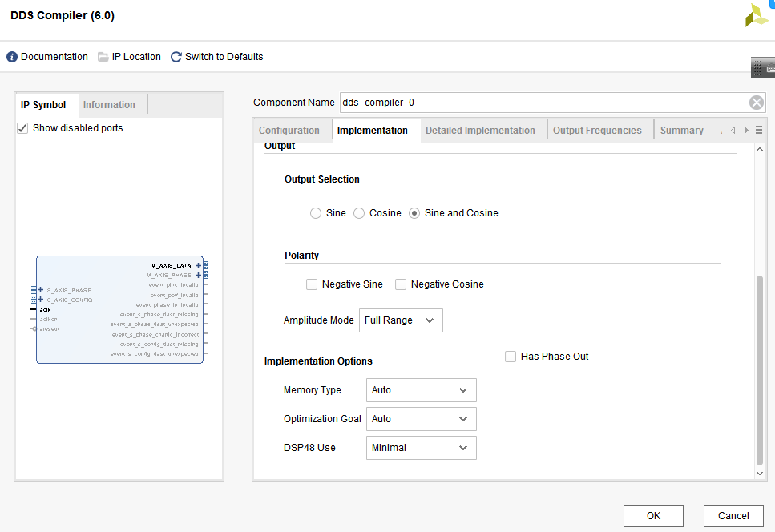Click the Documentation link
775x532 pixels.
(x=54, y=57)
